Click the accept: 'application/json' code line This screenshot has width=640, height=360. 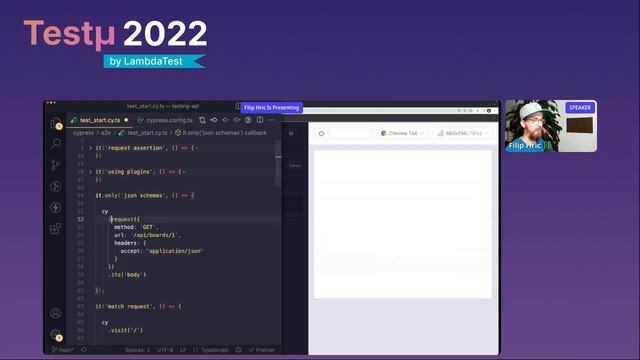(x=162, y=251)
